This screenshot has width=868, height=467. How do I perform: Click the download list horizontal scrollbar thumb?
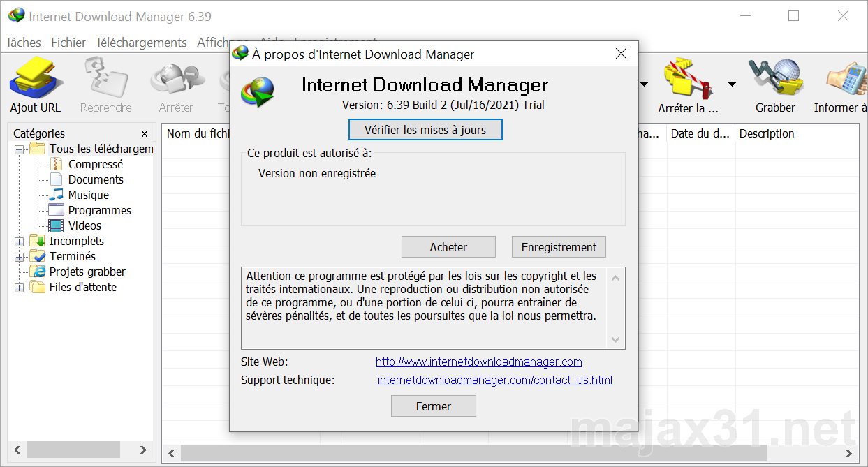point(475,454)
